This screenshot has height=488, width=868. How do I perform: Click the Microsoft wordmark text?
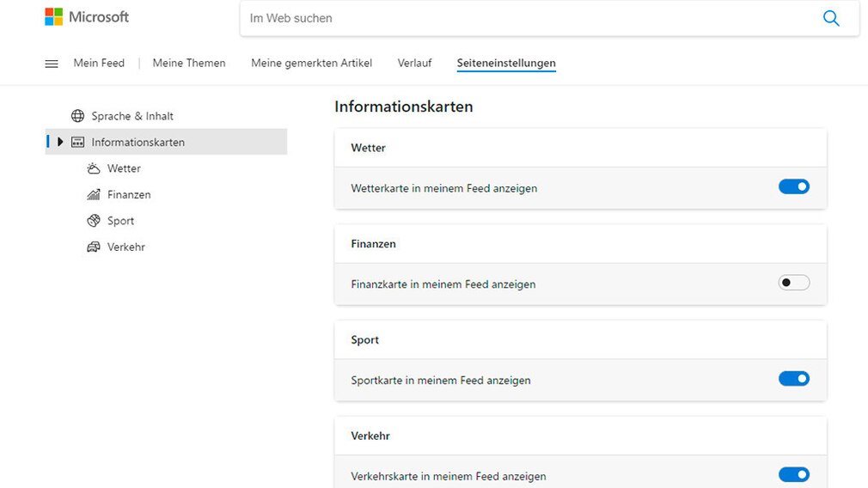tap(99, 17)
